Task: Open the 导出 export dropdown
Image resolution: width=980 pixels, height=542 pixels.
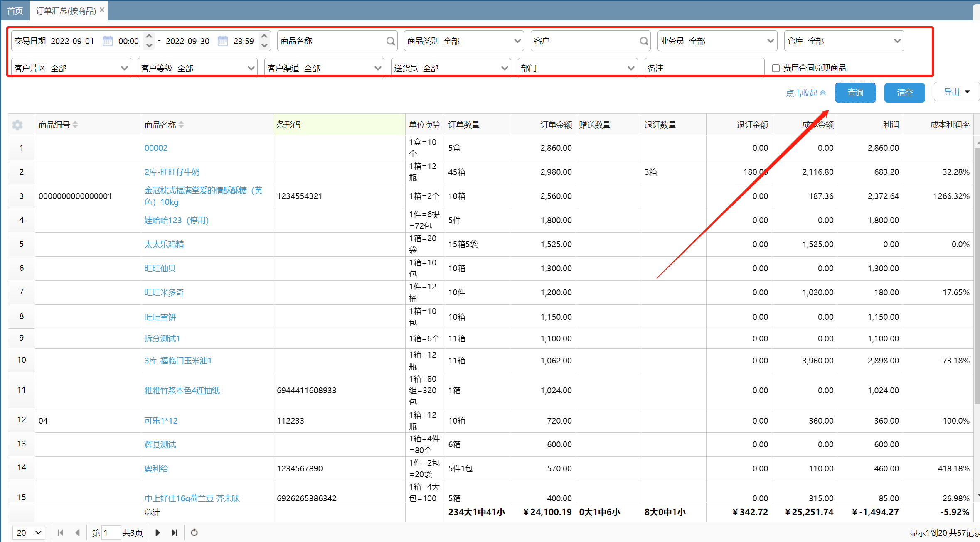Action: [x=956, y=92]
